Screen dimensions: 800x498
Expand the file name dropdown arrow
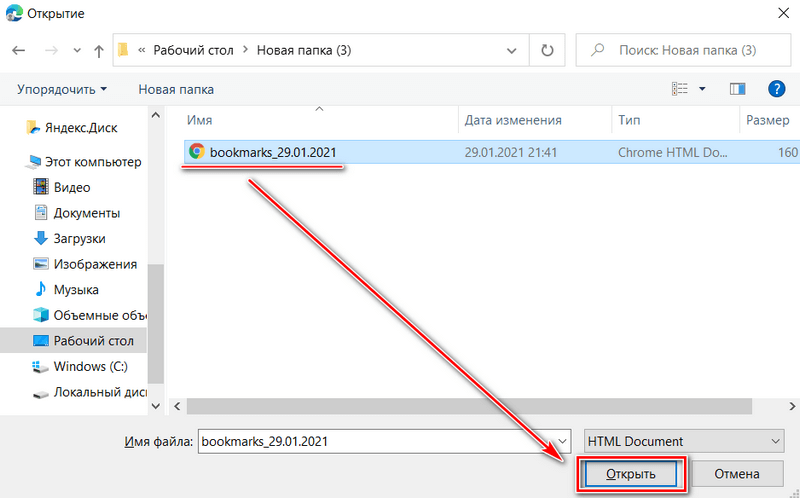[x=563, y=441]
